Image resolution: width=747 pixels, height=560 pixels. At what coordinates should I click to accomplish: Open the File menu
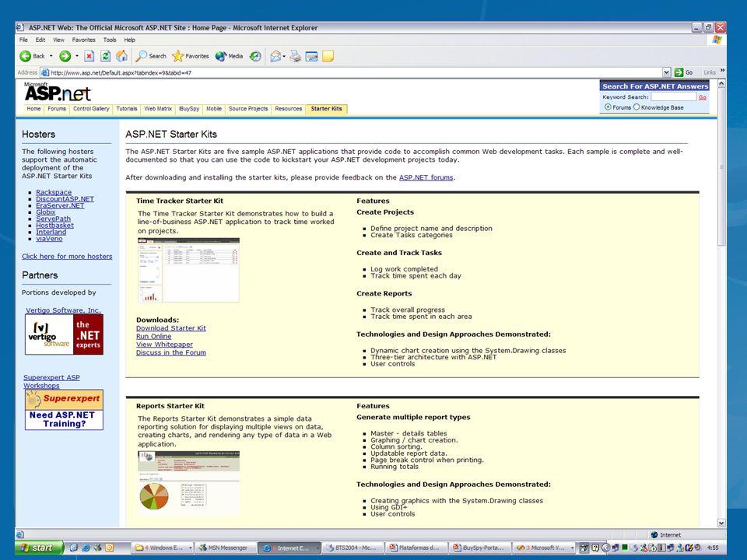23,40
